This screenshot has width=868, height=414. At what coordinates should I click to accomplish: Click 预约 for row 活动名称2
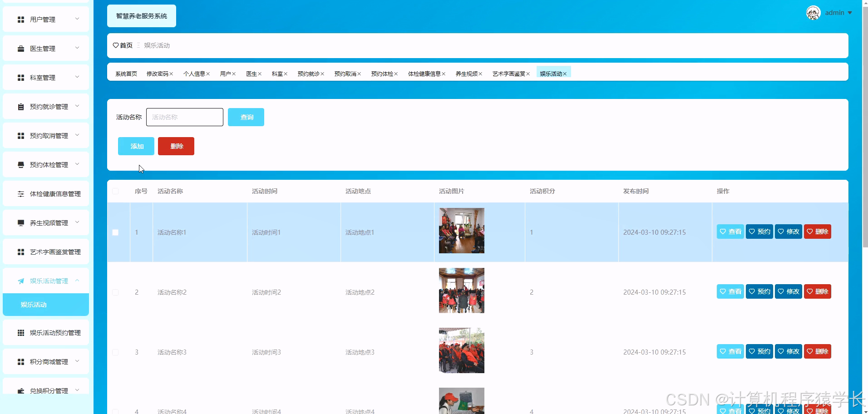tap(759, 291)
